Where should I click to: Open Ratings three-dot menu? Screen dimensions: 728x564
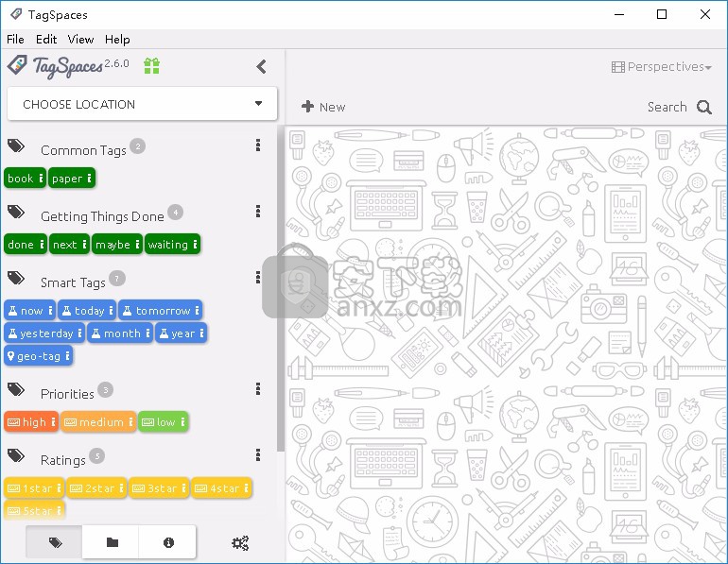tap(258, 455)
